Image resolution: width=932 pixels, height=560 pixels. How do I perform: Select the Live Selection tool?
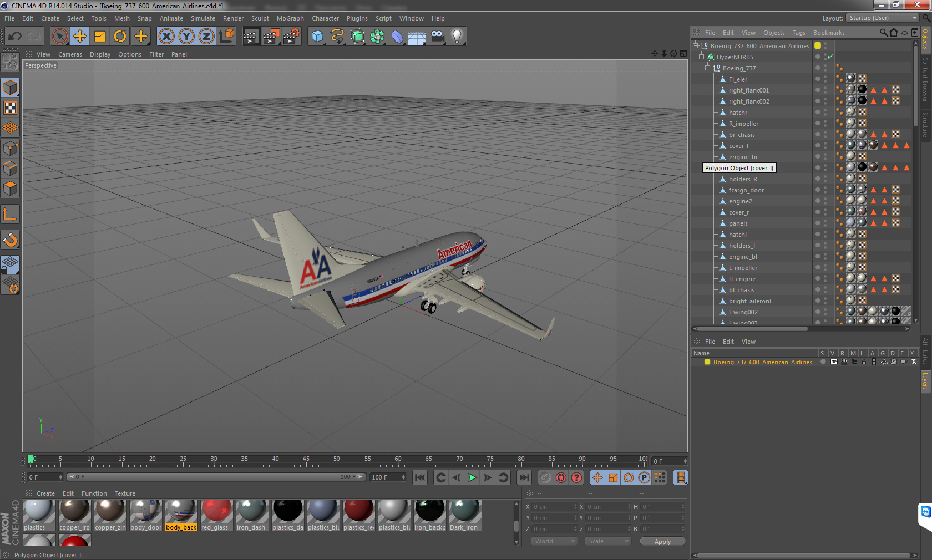(x=59, y=37)
